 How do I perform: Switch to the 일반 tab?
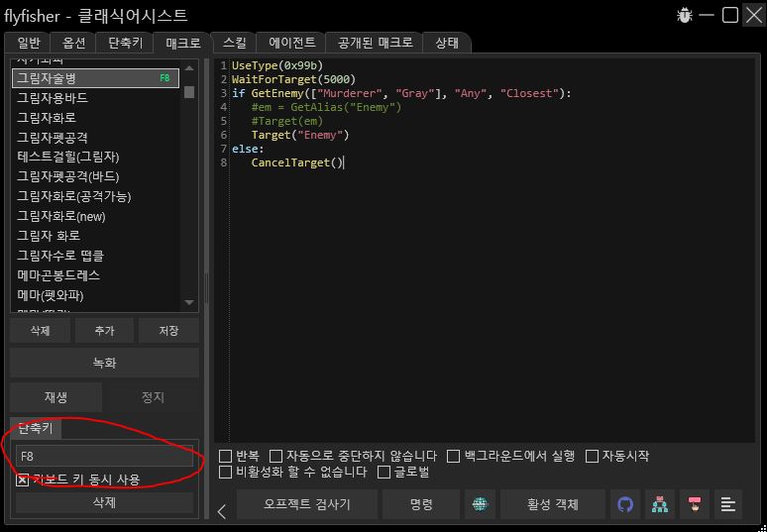[x=29, y=43]
